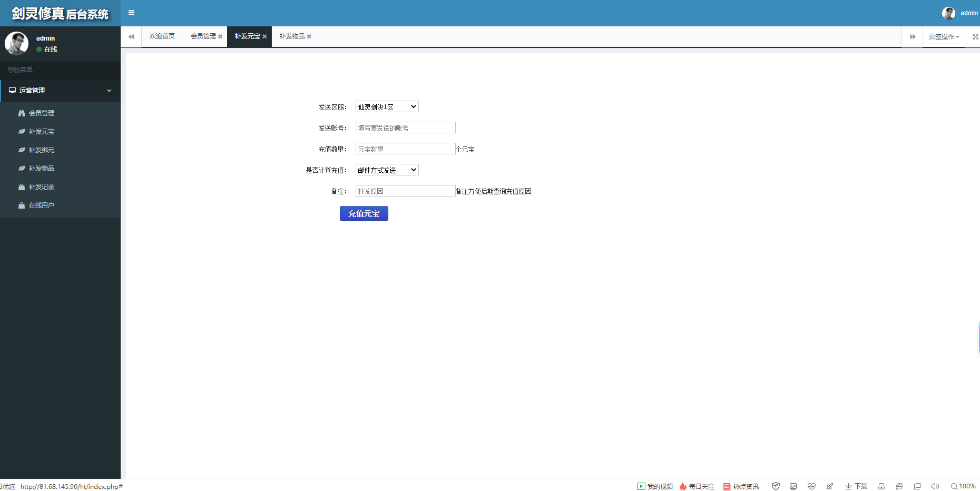This screenshot has height=491, width=980.
Task: Click the 充值元宝 submit button
Action: 364,213
